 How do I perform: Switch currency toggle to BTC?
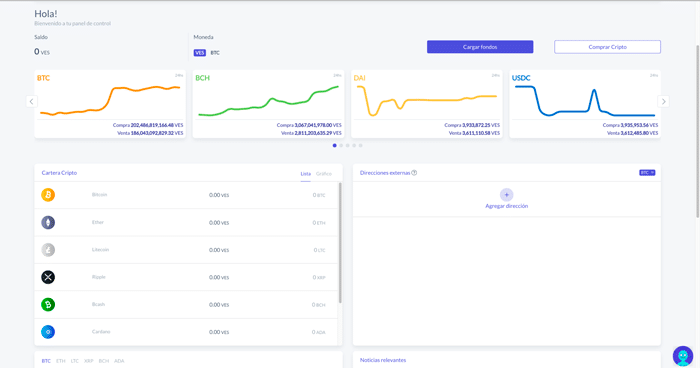point(215,53)
